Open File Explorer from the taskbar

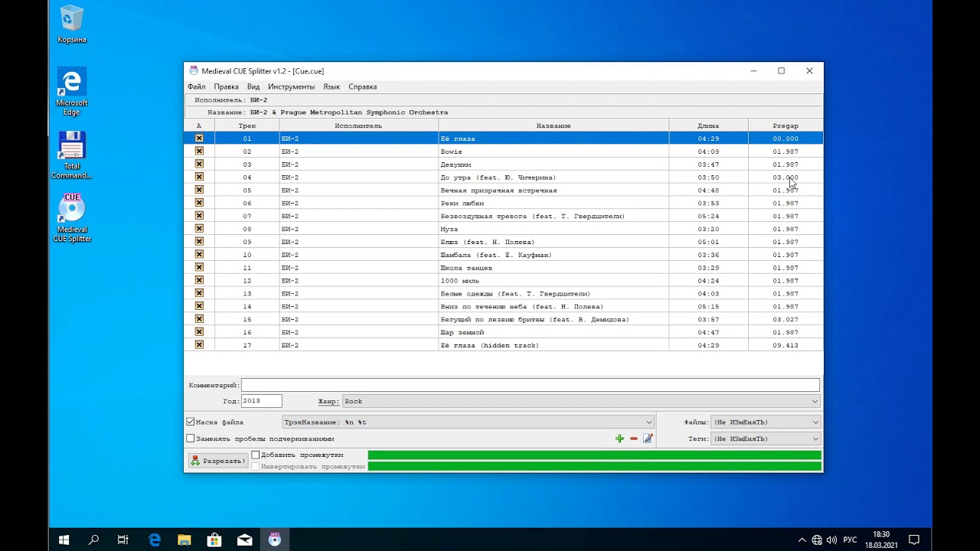(x=185, y=540)
